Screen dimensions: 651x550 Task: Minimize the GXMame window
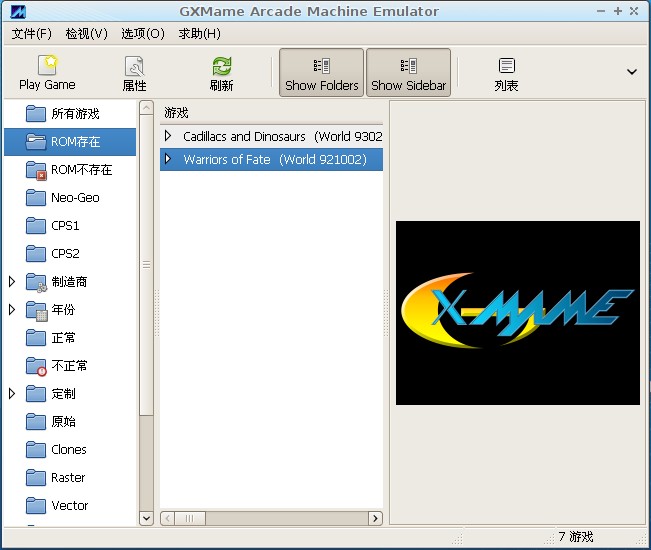(x=601, y=11)
